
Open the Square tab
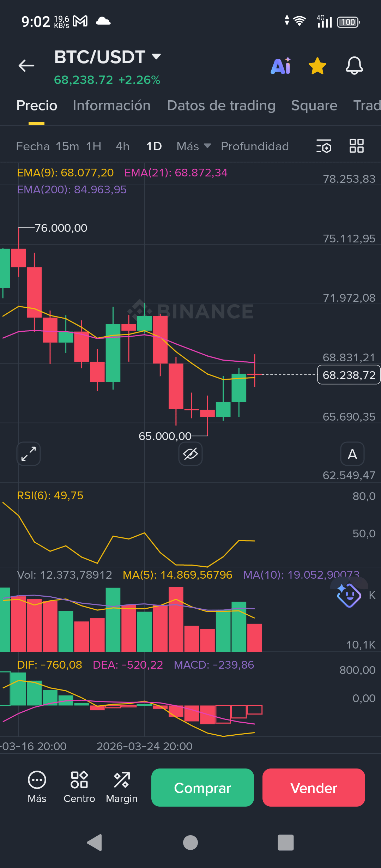coord(314,106)
